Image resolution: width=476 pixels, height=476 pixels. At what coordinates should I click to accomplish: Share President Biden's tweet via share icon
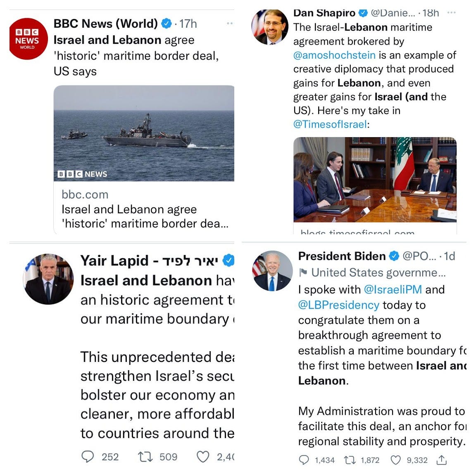[441, 460]
